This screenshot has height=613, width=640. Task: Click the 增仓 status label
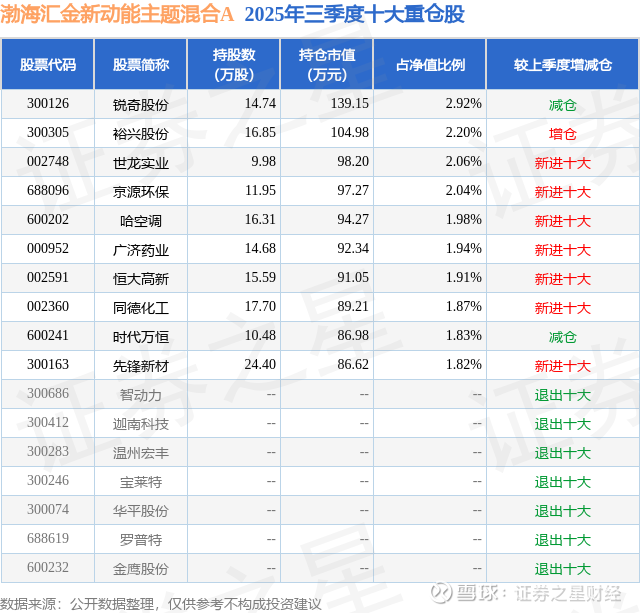[x=562, y=134]
